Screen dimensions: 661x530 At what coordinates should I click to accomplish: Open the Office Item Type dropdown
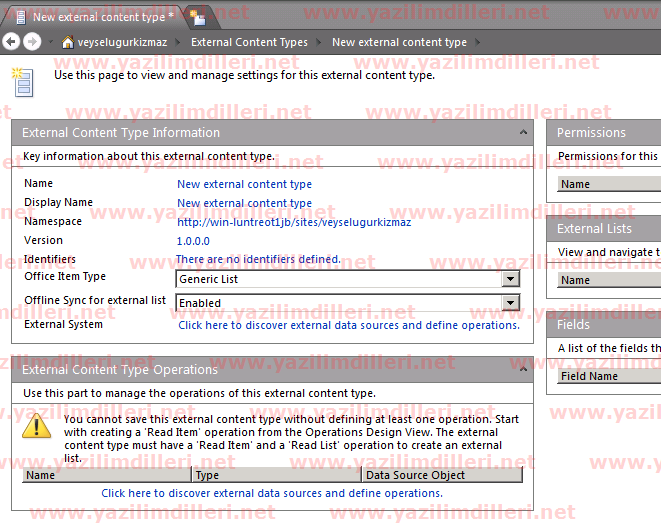tap(510, 280)
